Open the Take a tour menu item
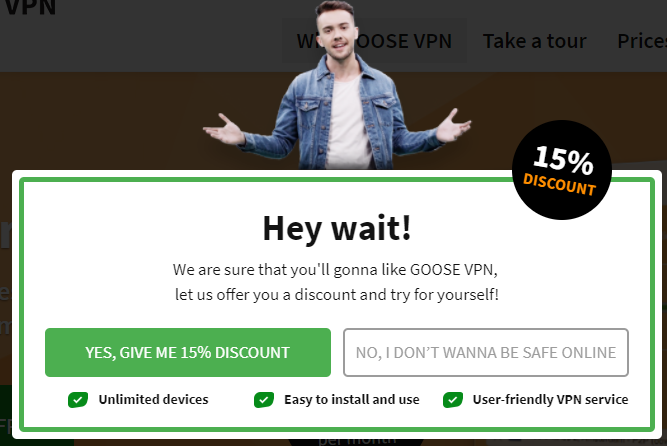The height and width of the screenshot is (446, 667). point(534,41)
